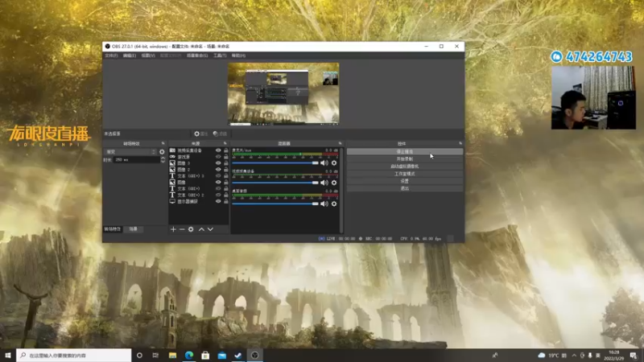Image resolution: width=644 pixels, height=362 pixels.
Task: Open OBS icon on taskbar
Action: pos(255,356)
